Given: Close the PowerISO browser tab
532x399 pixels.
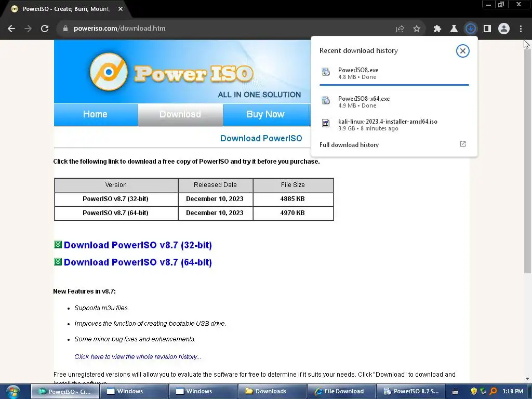Looking at the screenshot, I should 121,9.
